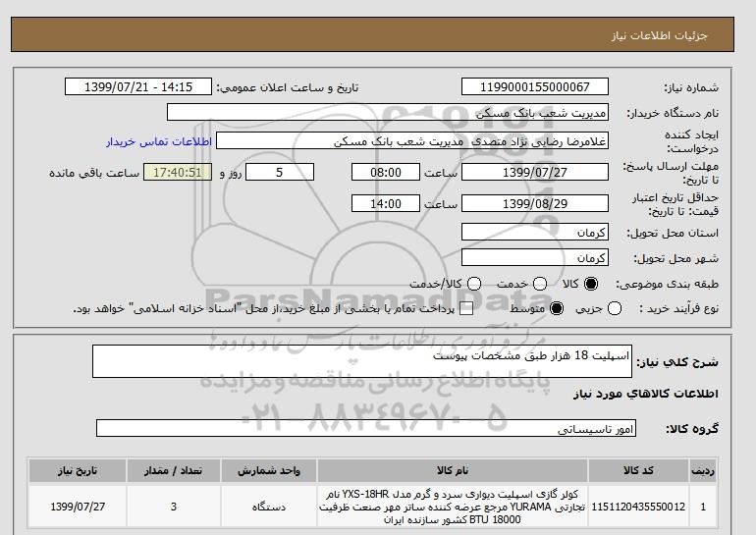The image size is (756, 535).
Task: Click the delivery province field استان محل تحویل
Action: tap(535, 232)
